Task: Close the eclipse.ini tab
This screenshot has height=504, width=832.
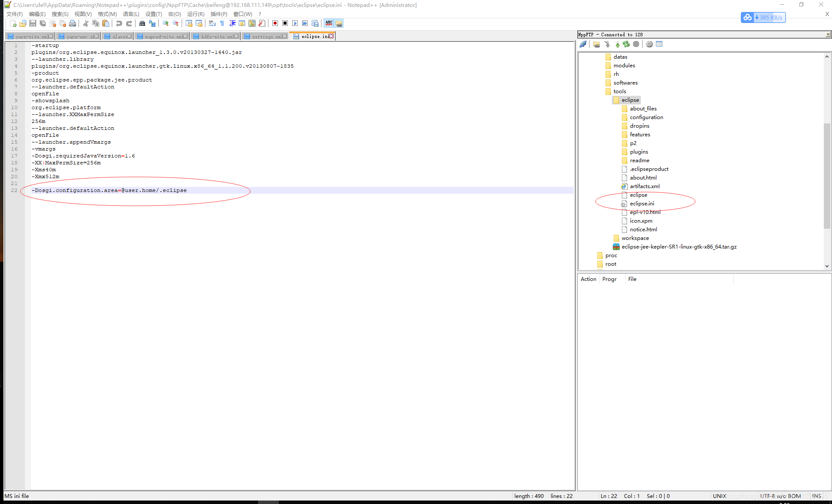Action: point(331,36)
